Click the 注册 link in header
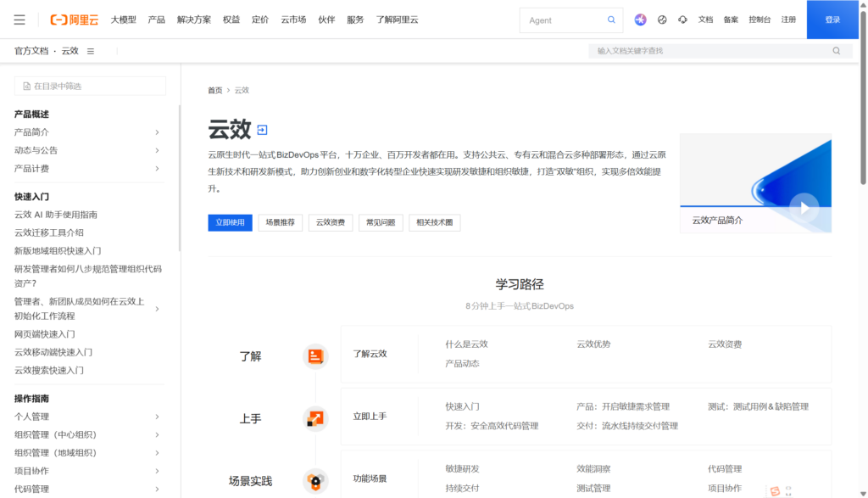868x498 pixels. click(788, 20)
